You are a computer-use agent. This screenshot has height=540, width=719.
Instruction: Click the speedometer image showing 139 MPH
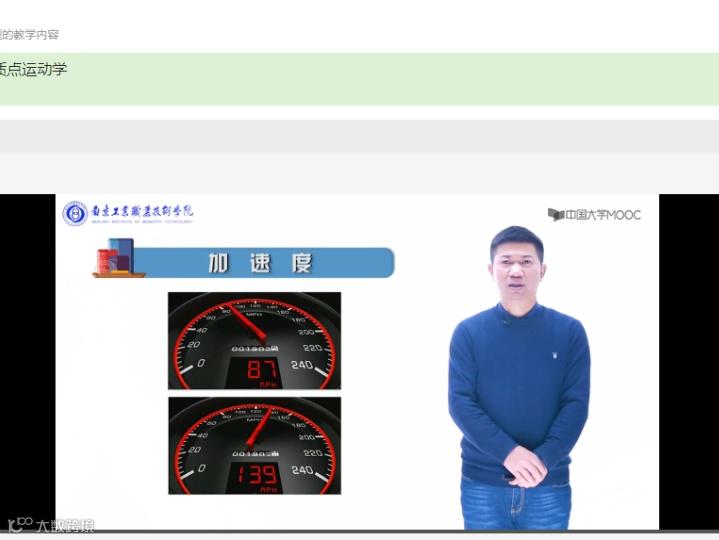(x=254, y=446)
